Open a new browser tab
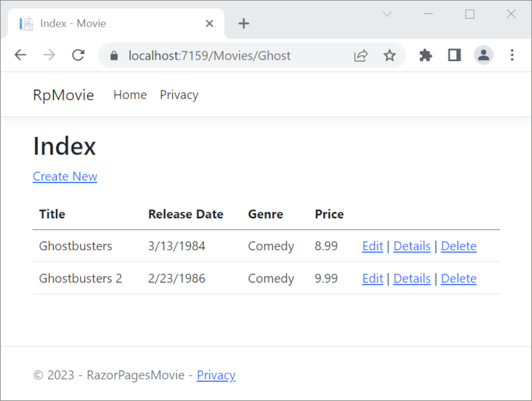The image size is (532, 401). (x=243, y=23)
